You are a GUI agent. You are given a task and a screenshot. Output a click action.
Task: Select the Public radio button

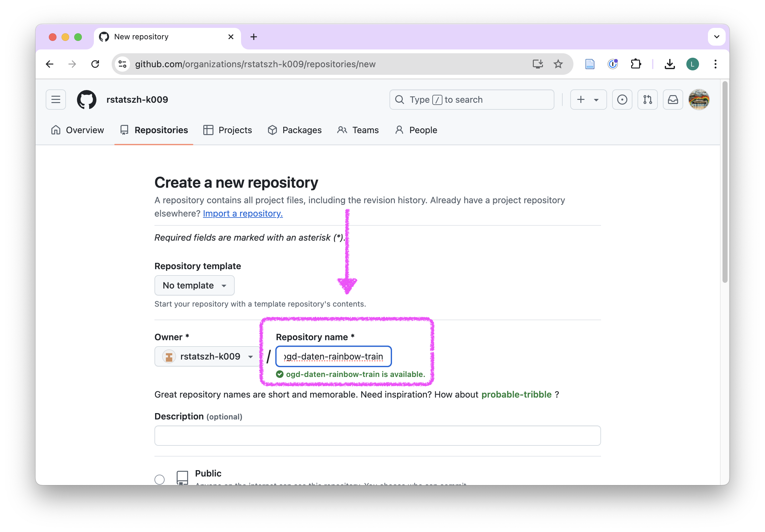pyautogui.click(x=160, y=479)
